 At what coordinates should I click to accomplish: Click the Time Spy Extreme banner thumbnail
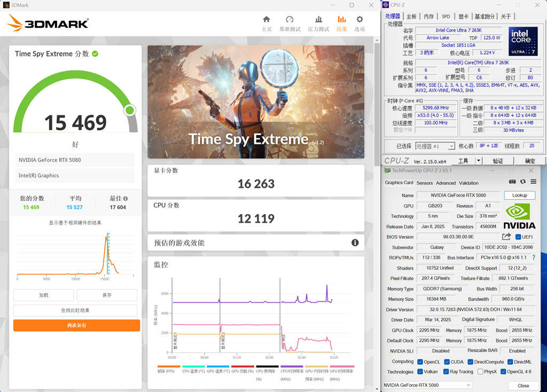(256, 102)
